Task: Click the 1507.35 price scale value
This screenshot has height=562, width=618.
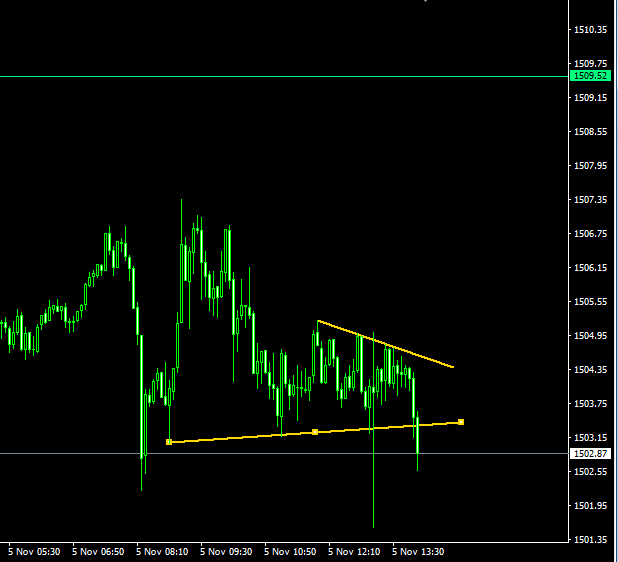Action: [590, 199]
